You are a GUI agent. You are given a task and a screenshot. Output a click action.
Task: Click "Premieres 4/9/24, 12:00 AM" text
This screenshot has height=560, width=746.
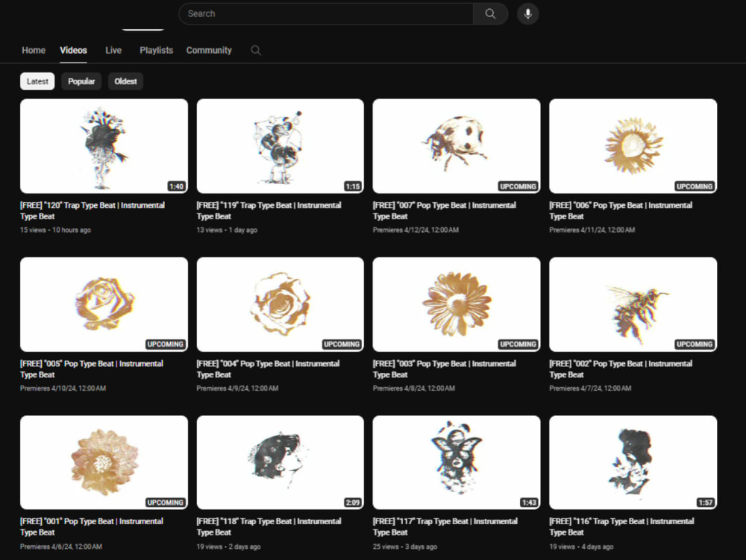pyautogui.click(x=237, y=388)
